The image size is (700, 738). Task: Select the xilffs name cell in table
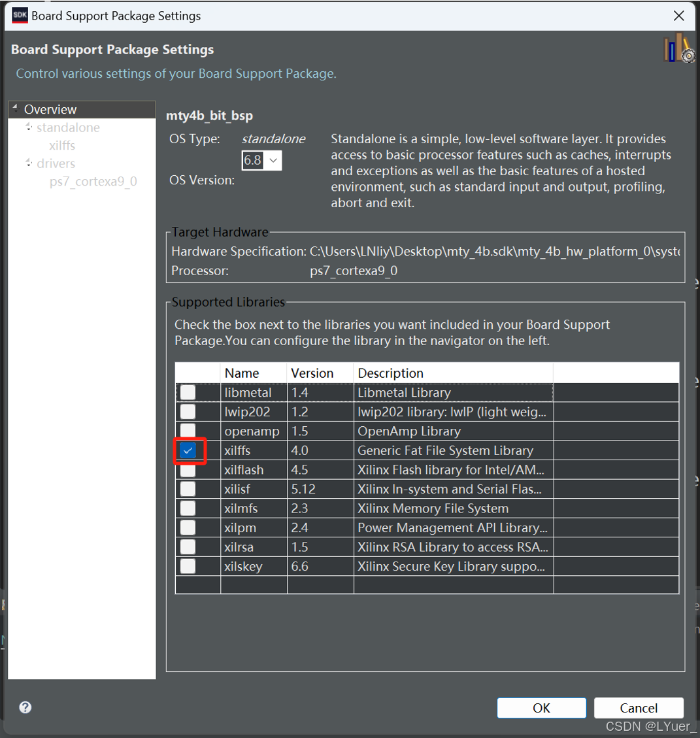pos(253,450)
